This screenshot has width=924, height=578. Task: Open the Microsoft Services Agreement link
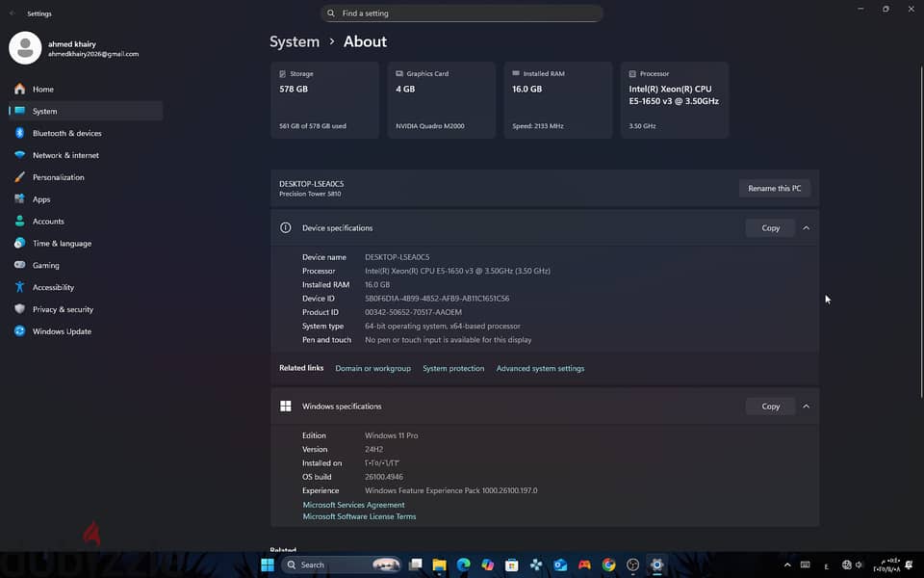[x=353, y=505]
